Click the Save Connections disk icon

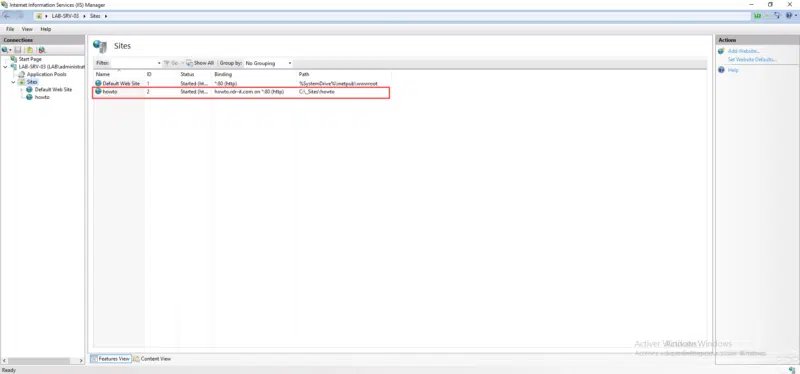(x=18, y=50)
